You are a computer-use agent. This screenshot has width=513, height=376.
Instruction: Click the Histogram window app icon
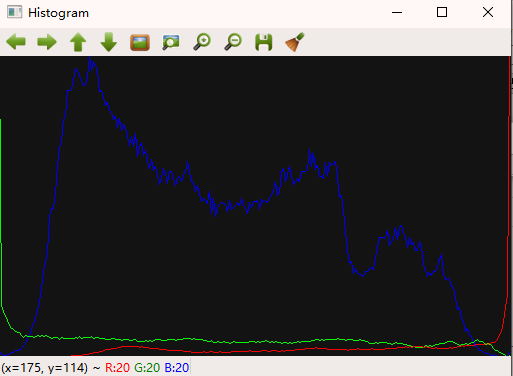point(15,12)
